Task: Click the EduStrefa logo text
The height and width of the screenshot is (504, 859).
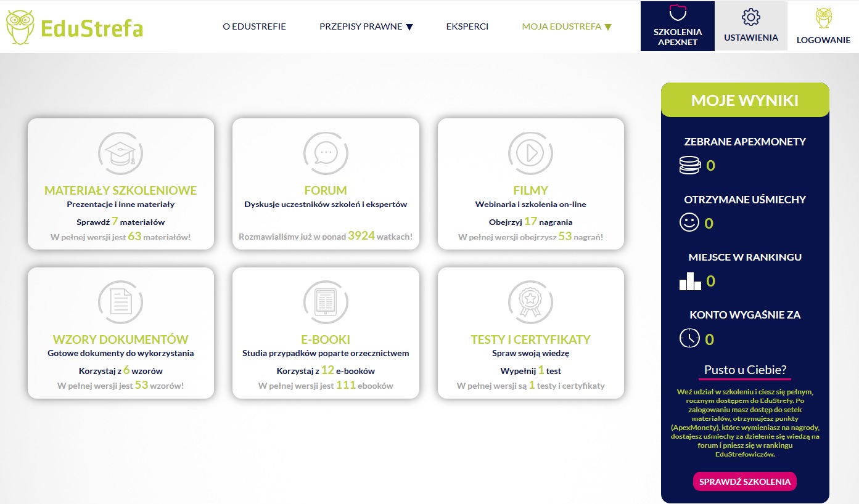Action: (x=92, y=28)
